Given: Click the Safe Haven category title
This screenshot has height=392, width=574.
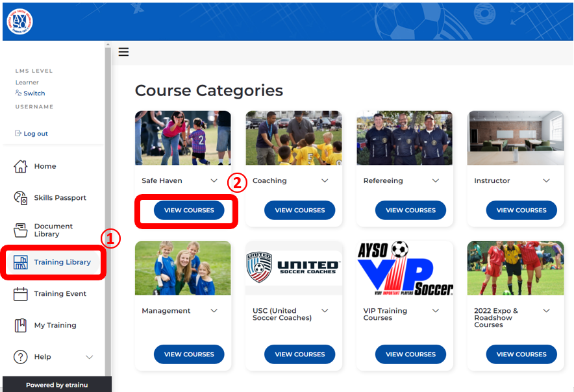Looking at the screenshot, I should [x=162, y=180].
